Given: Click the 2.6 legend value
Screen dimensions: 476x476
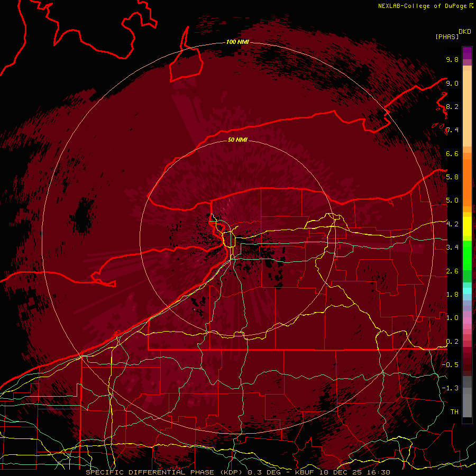Looking at the screenshot, I should tap(452, 271).
